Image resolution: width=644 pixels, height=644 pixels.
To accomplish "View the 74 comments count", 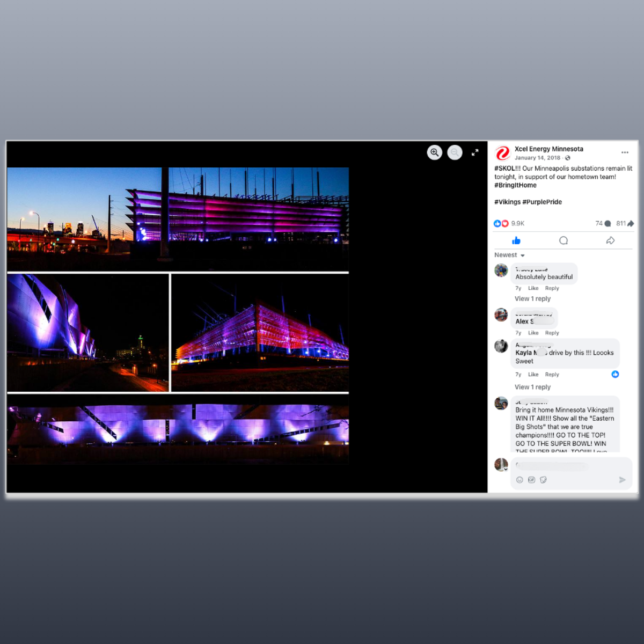I will coord(603,223).
